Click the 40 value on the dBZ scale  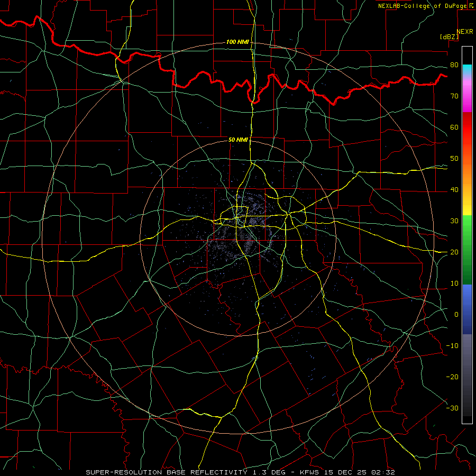pyautogui.click(x=454, y=190)
